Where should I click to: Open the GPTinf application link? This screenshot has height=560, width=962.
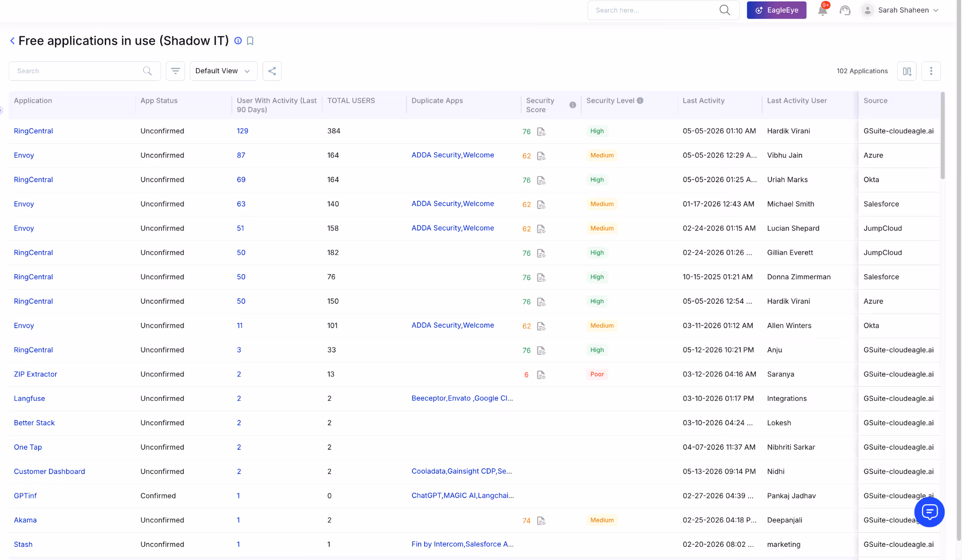coord(25,496)
